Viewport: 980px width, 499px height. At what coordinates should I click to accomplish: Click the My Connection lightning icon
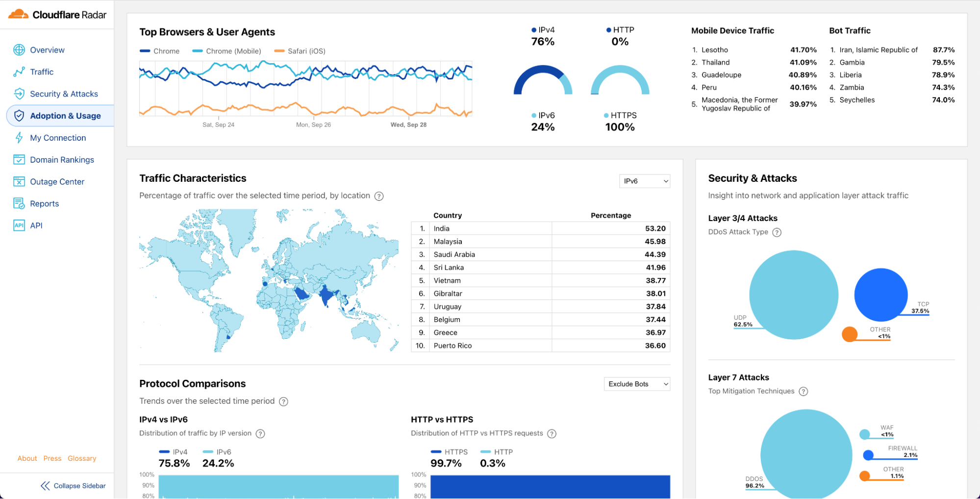point(19,138)
